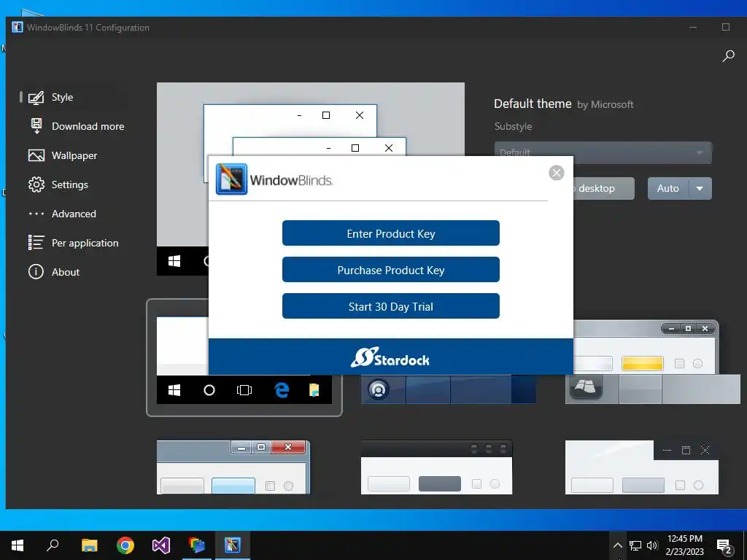Image resolution: width=747 pixels, height=560 pixels.
Task: Show hidden tray icons chevron
Action: click(x=617, y=545)
